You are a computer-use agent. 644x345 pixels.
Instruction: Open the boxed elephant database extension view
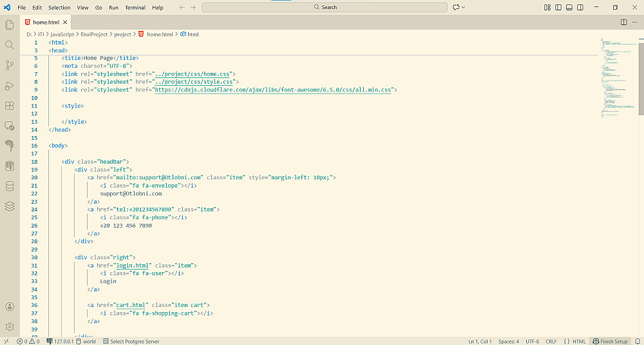(x=10, y=166)
